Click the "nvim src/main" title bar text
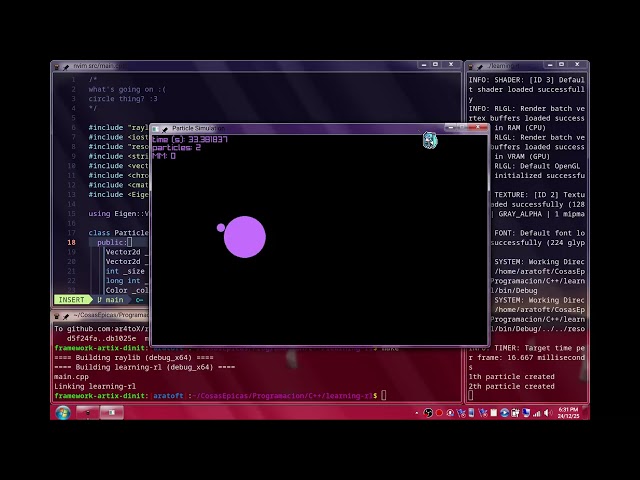 (99, 66)
